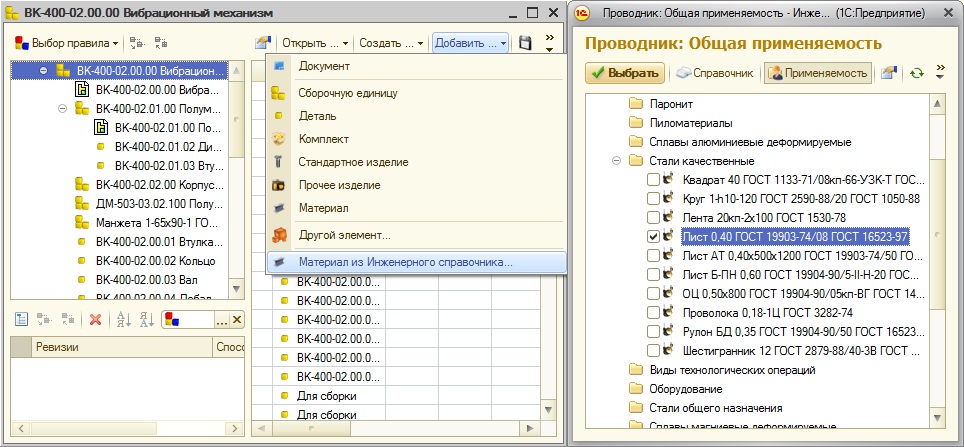
Task: Click the material icon beside Проволока 0,18-1Ц
Action: point(669,313)
